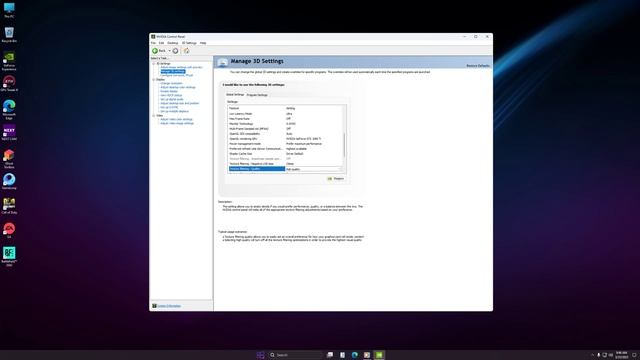
Task: Open Adjust desktop color settings
Action: click(x=178, y=87)
